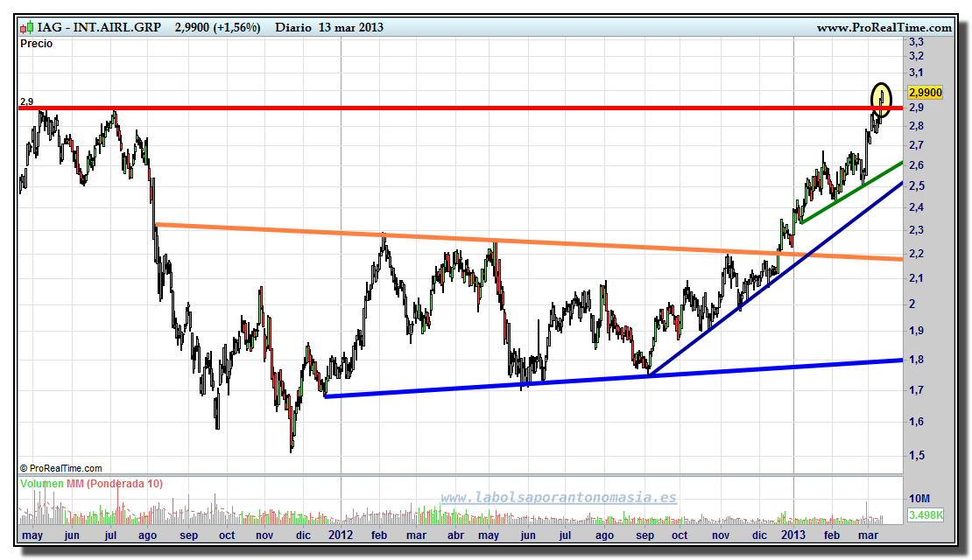Click the short green ascending trendline

pyautogui.click(x=849, y=192)
